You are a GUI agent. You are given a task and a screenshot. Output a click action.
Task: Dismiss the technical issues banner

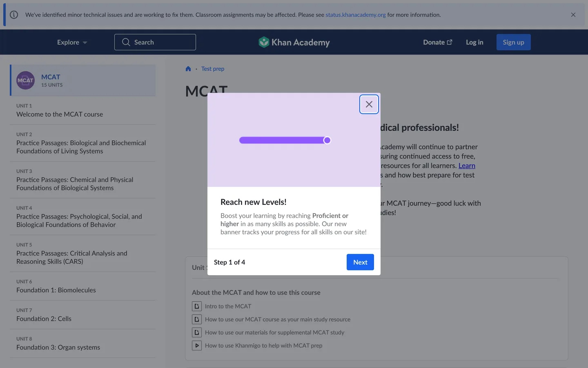[x=573, y=15]
